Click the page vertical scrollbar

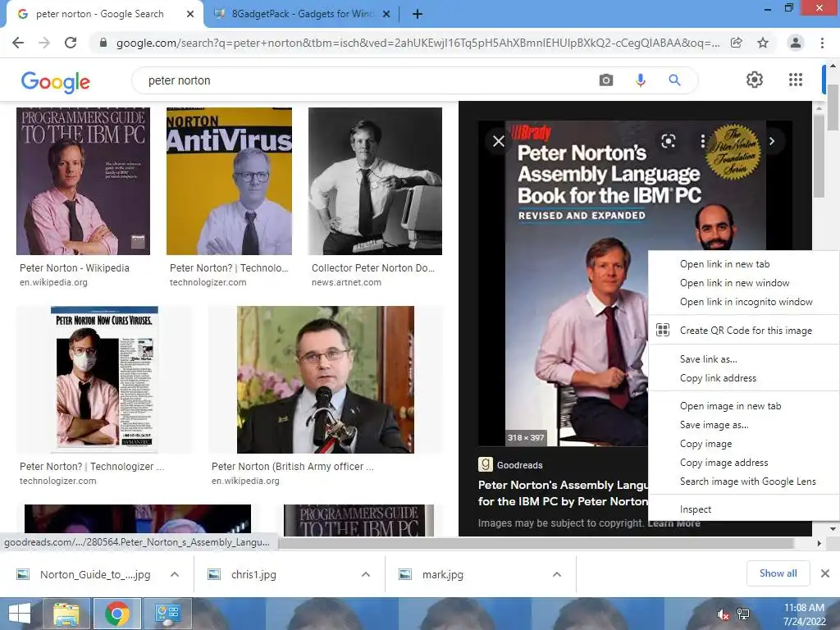pyautogui.click(x=833, y=107)
